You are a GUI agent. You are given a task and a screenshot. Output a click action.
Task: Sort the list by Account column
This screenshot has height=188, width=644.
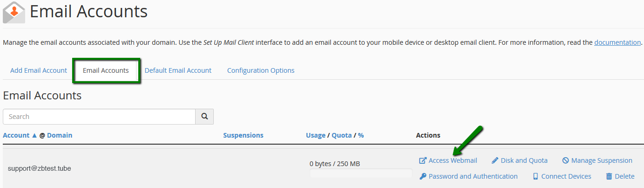tap(16, 135)
